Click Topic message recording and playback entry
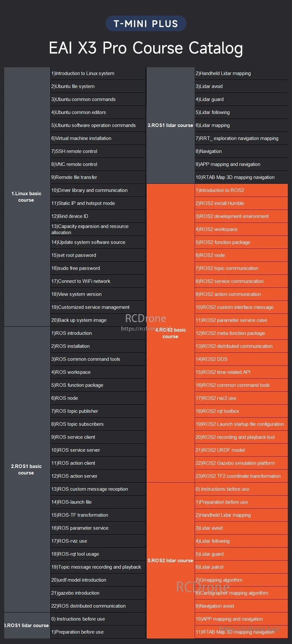This screenshot has width=292, height=644. pyautogui.click(x=98, y=567)
